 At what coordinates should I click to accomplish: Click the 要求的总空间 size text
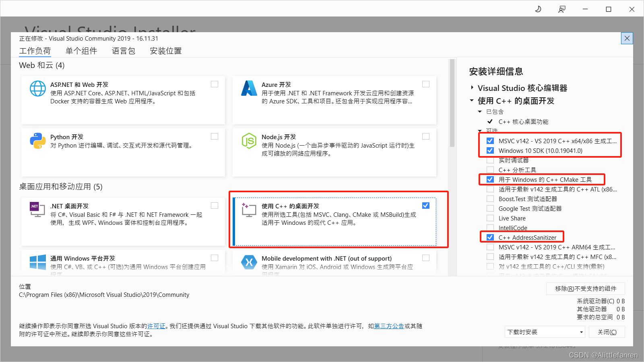click(601, 317)
